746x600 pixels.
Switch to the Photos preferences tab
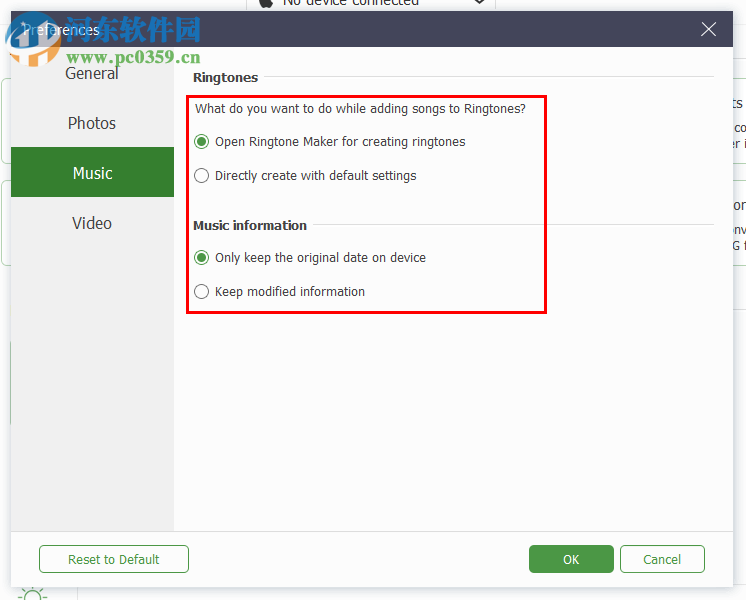(x=92, y=123)
